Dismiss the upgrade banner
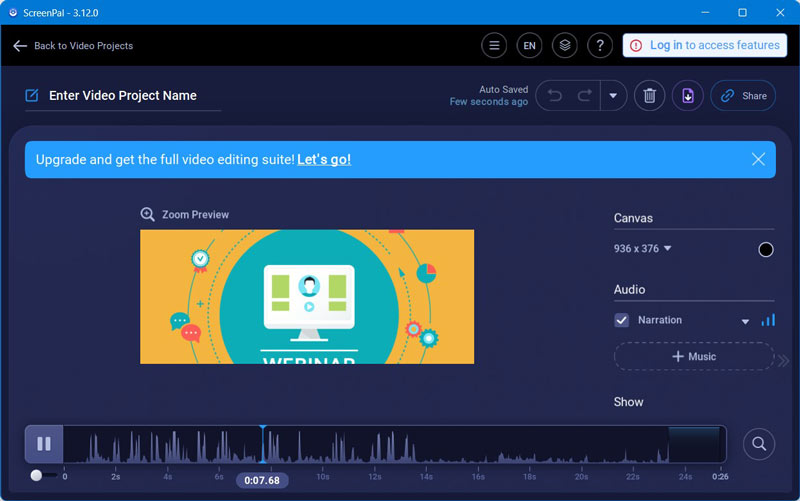The height and width of the screenshot is (501, 800). pos(758,159)
